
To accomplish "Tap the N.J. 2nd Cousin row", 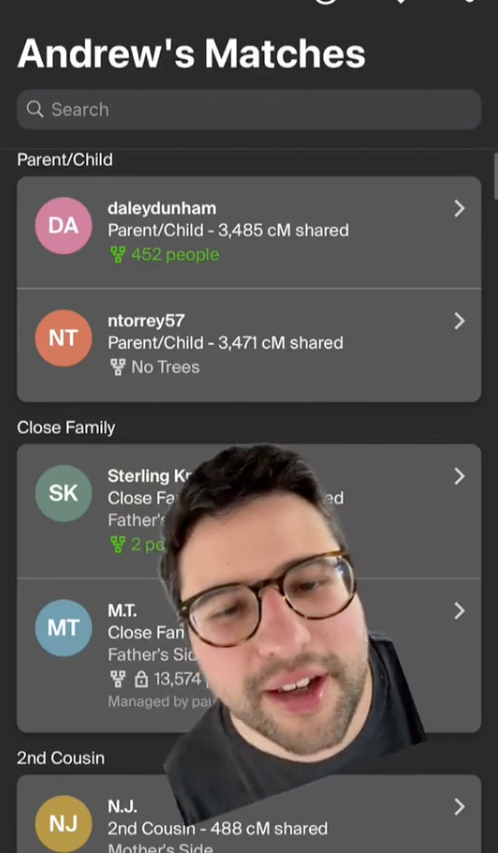I will point(249,814).
